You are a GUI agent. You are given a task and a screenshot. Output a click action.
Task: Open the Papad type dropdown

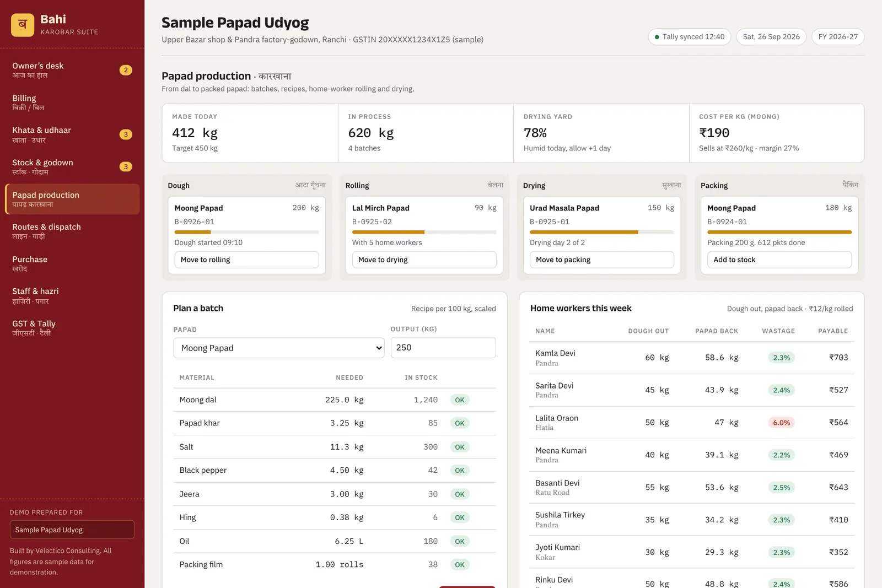(278, 348)
